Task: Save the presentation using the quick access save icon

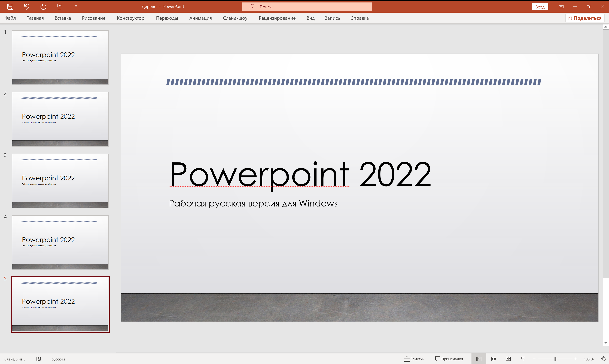Action: coord(10,7)
